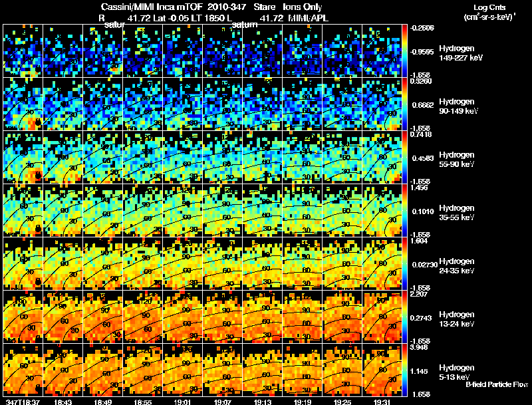Screen dimensions: 532x405
Task: Select the 90-149 keV panel at 18:43
Action: 63,104
